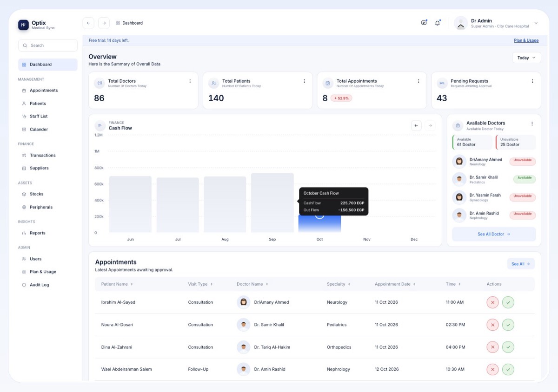Select the June cash flow bar

130,204
